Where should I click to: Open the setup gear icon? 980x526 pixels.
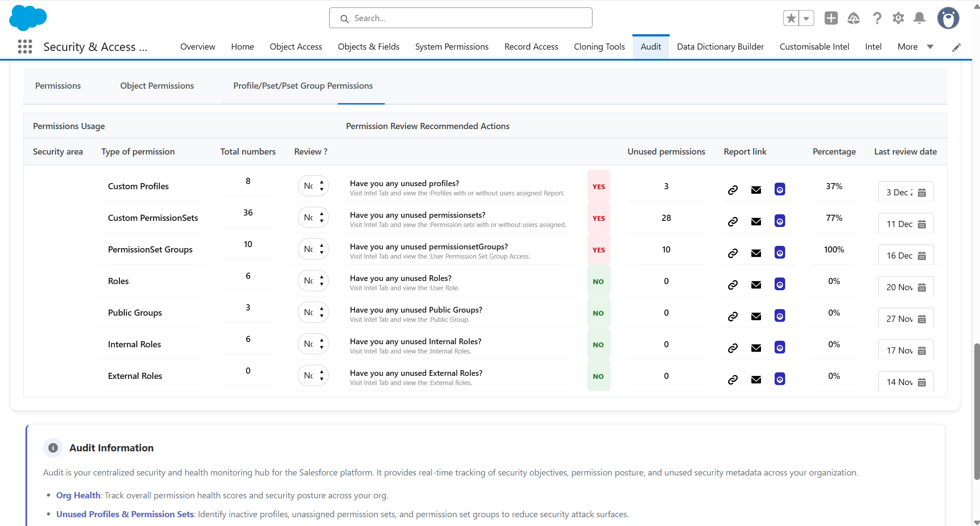pos(898,18)
